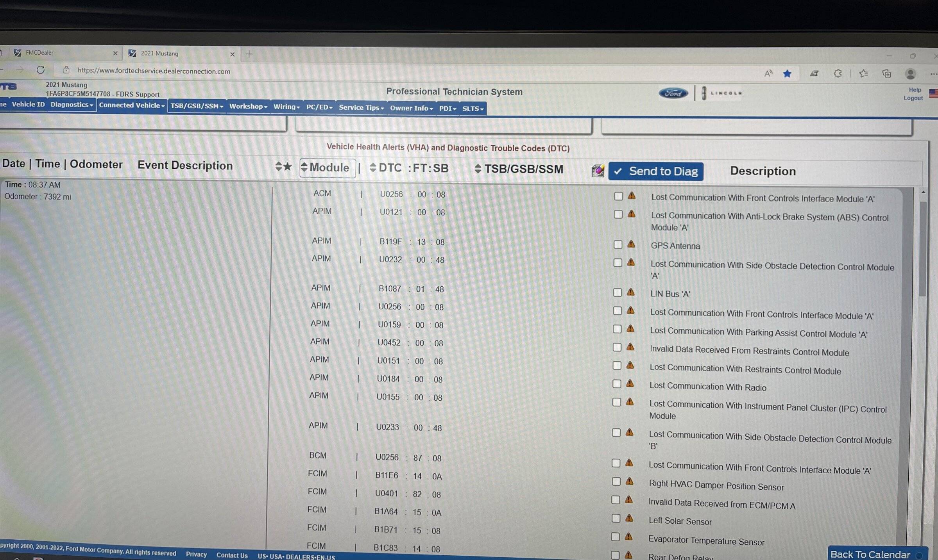Click warning icon for Invalid Data Received from ECM/PCM A

[x=629, y=499]
